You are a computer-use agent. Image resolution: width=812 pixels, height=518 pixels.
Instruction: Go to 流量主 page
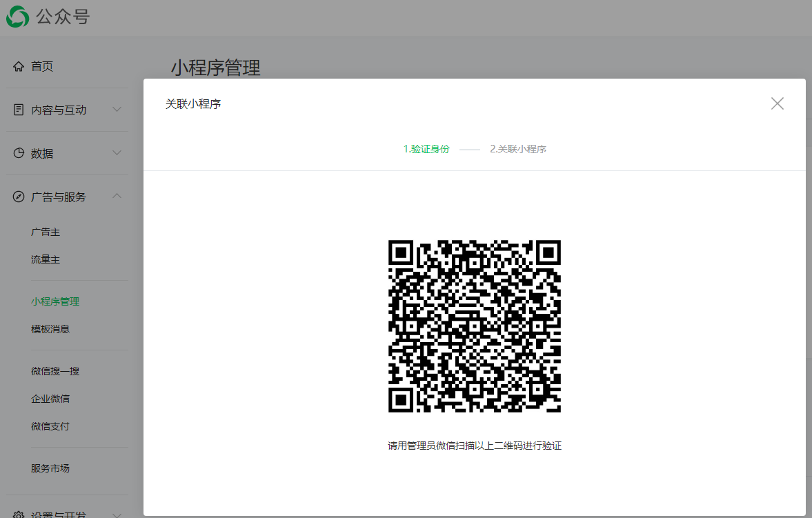click(46, 259)
